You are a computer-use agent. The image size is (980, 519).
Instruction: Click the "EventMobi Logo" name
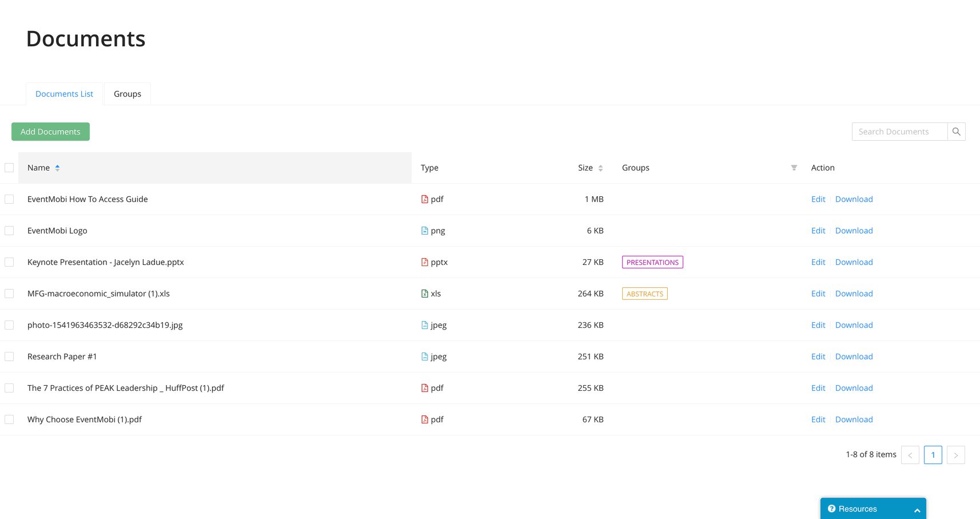click(57, 231)
